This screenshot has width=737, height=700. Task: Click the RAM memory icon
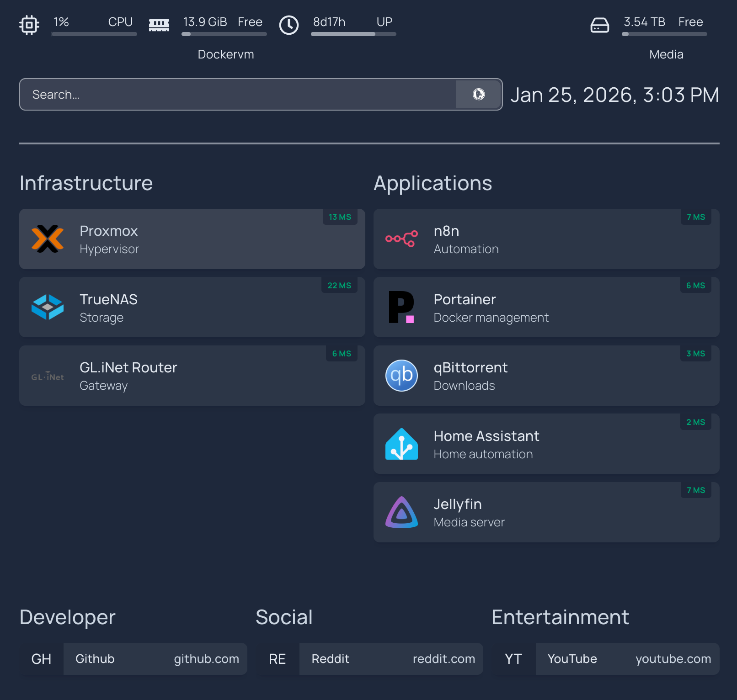[x=159, y=25]
